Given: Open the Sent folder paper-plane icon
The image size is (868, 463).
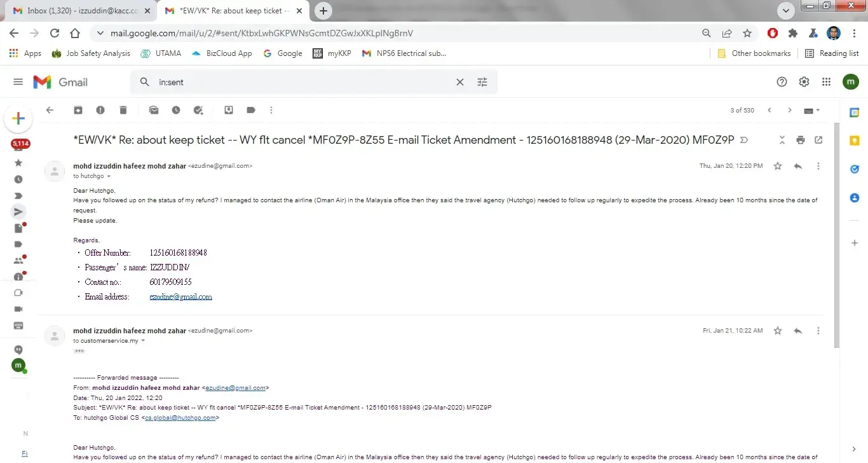Looking at the screenshot, I should coord(18,212).
